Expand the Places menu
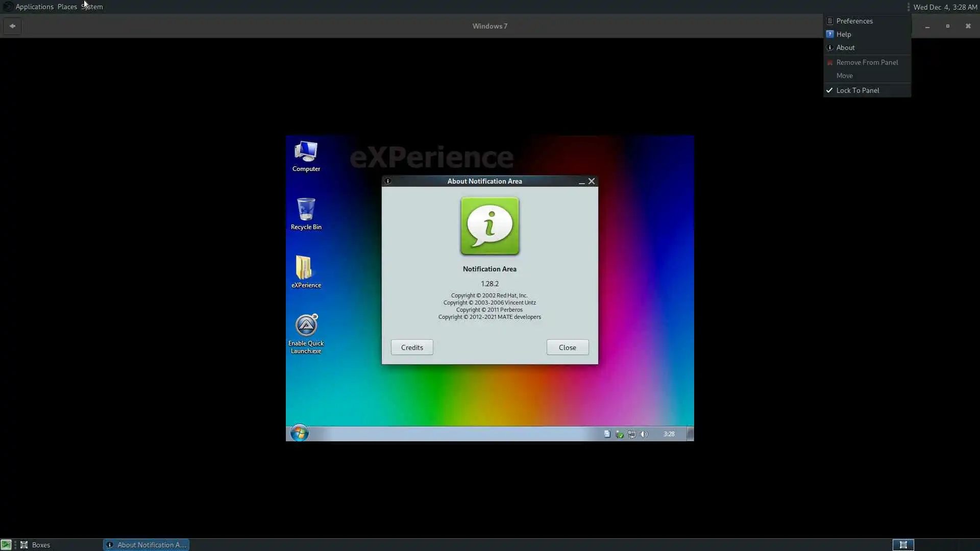Screen dimensions: 980x551 [67, 7]
